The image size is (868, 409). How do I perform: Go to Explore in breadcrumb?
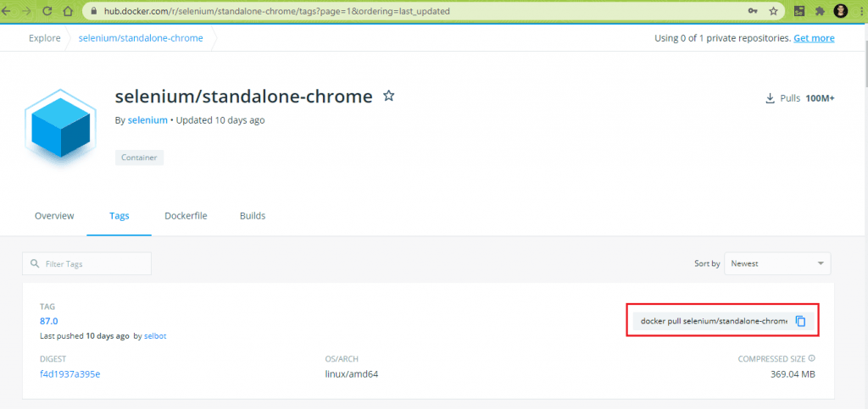44,38
